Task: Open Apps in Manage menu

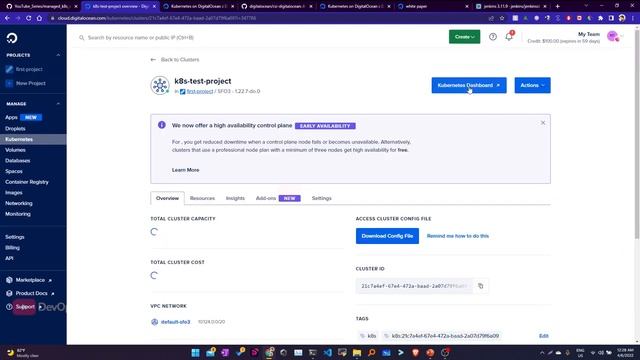Action: tap(11, 118)
